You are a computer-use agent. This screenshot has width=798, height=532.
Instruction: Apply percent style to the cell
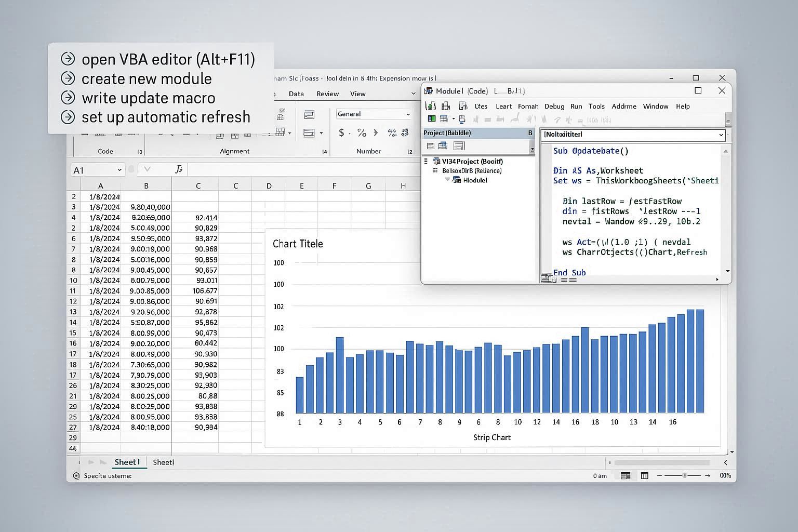tap(362, 133)
